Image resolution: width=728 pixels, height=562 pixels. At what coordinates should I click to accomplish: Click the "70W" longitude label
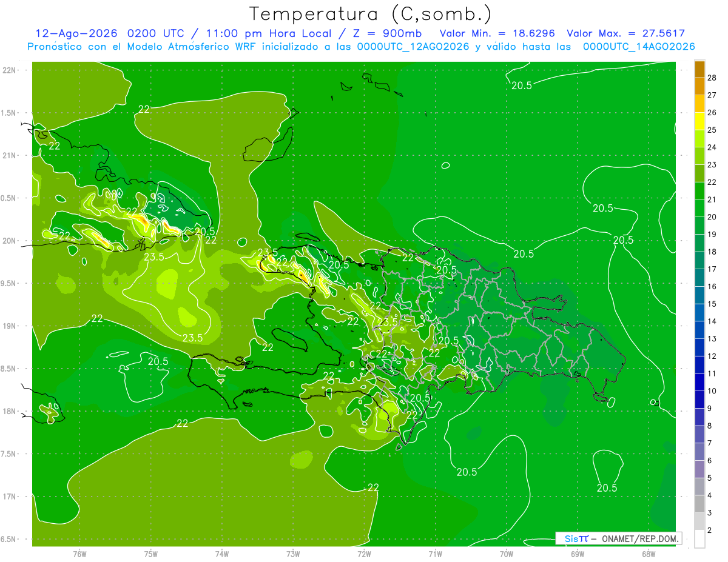[x=507, y=554]
